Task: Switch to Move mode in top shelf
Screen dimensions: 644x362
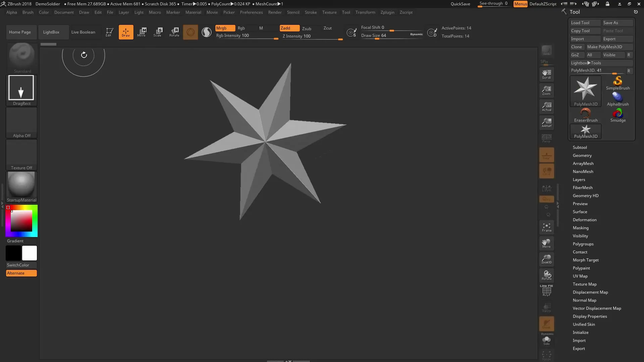Action: 142,32
